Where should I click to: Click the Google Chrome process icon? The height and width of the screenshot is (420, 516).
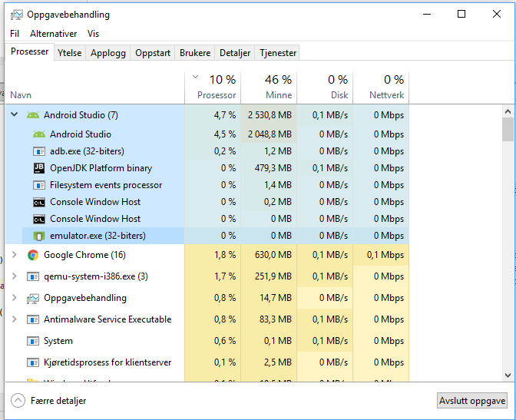[x=33, y=255]
